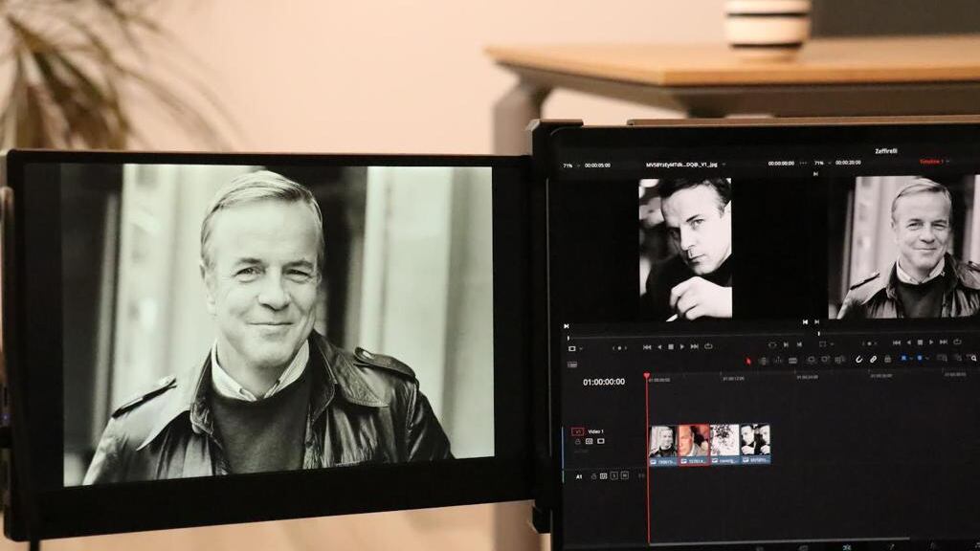The width and height of the screenshot is (980, 551).
Task: Toggle the chain Linked Selection icon
Action: point(873,360)
